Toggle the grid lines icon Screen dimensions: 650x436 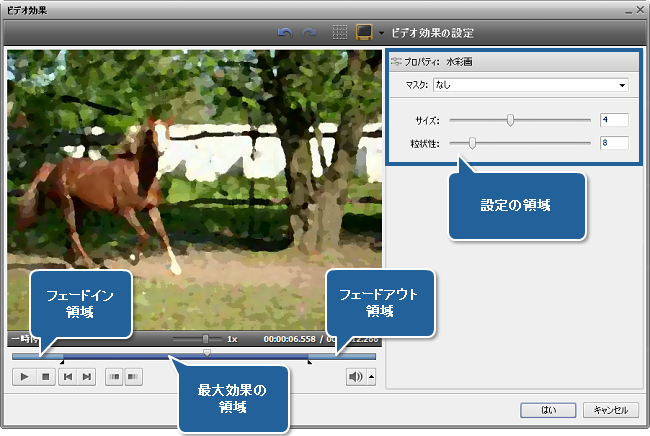click(x=340, y=32)
